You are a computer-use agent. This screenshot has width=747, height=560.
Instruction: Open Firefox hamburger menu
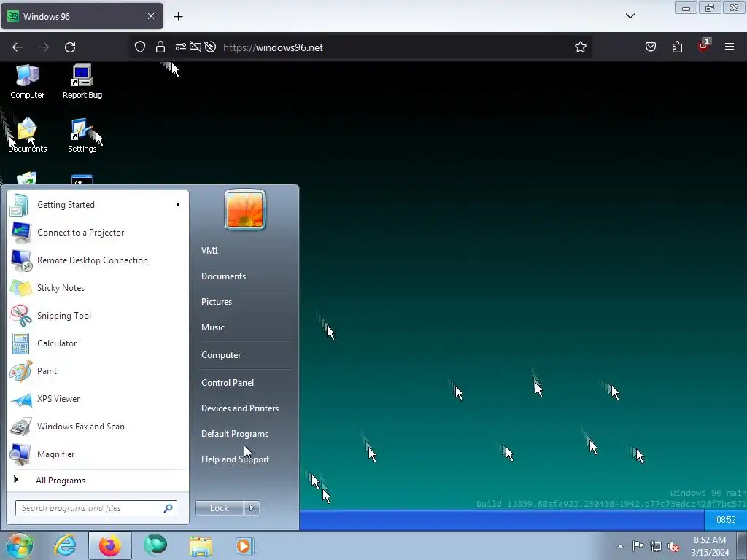tap(729, 47)
